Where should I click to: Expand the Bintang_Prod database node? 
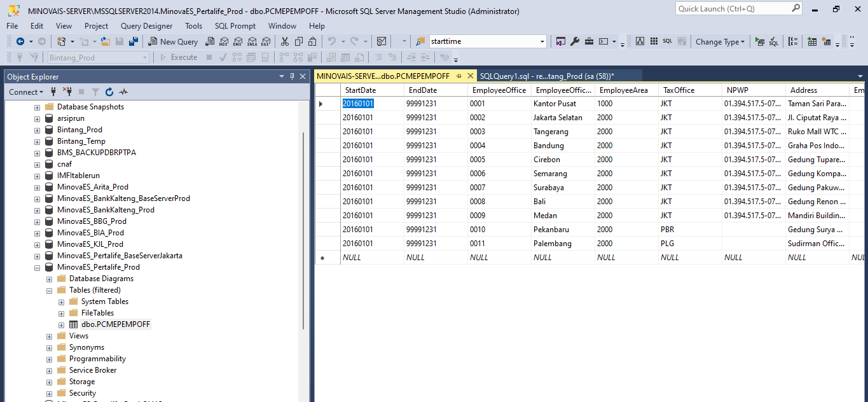coord(37,130)
